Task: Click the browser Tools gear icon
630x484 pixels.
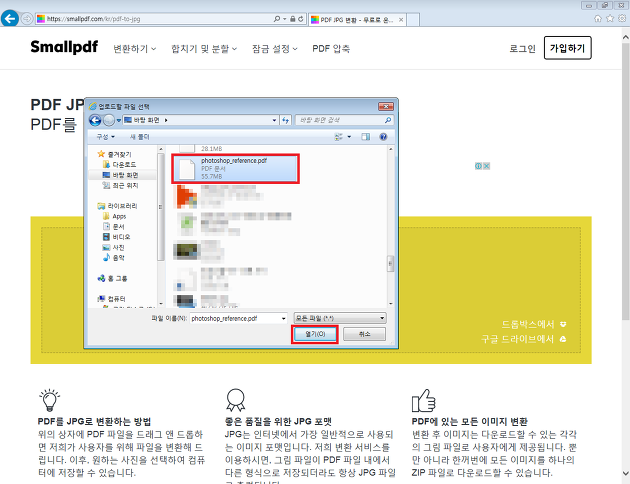Action: [622, 18]
